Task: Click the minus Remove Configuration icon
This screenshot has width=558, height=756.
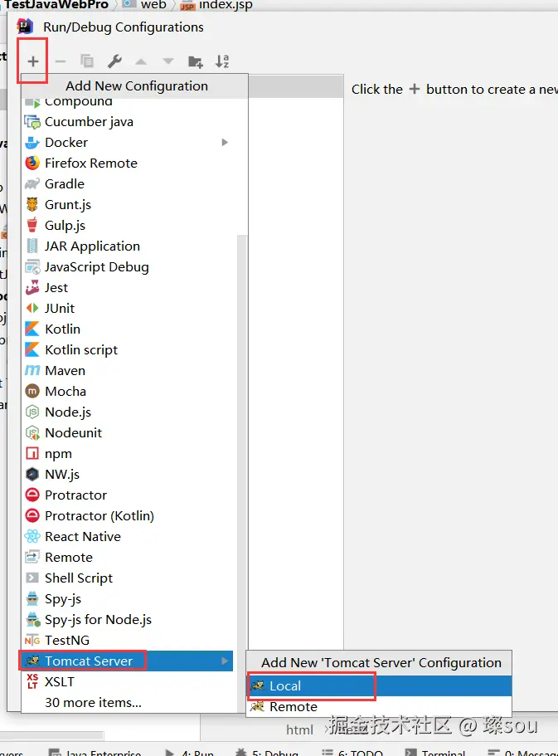Action: (61, 61)
